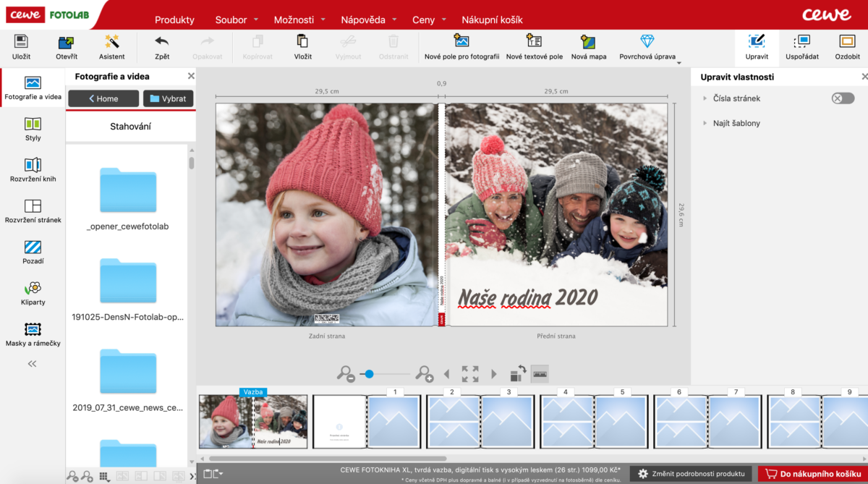Fit view with fullscreen arrows icon
The width and height of the screenshot is (868, 484).
point(470,374)
